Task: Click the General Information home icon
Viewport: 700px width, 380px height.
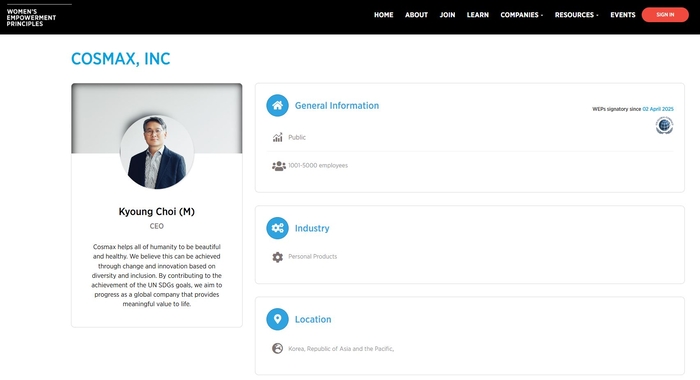Action: point(277,105)
